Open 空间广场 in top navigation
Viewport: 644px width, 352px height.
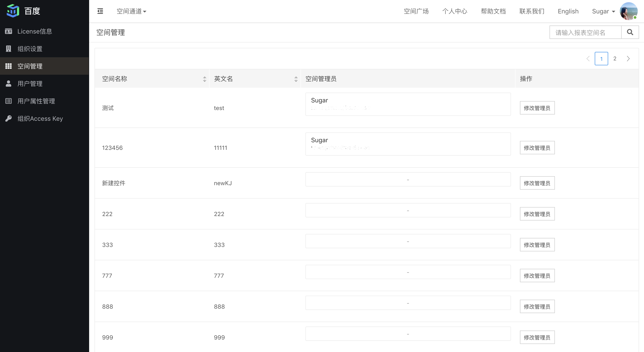pos(416,11)
